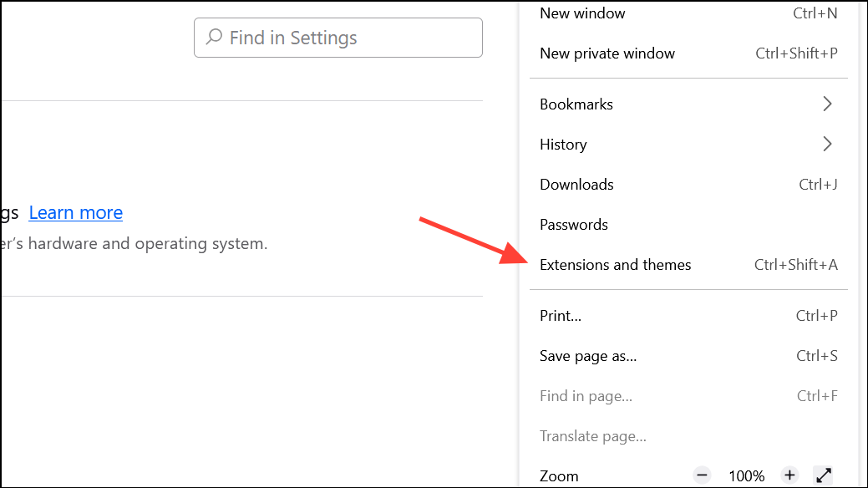The width and height of the screenshot is (868, 488).
Task: Choose the Print... menu option
Action: point(561,316)
